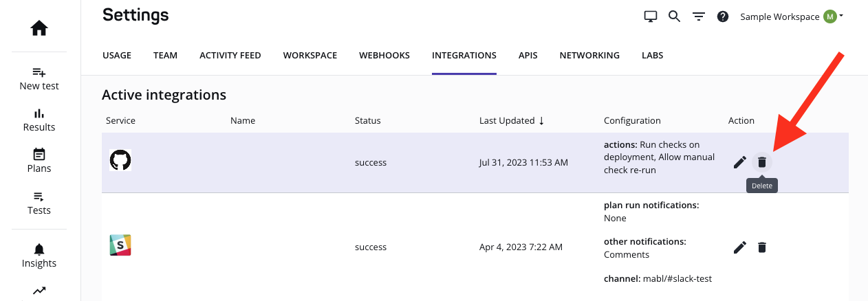Click the filter lines icon in header
The image size is (868, 301).
click(699, 16)
